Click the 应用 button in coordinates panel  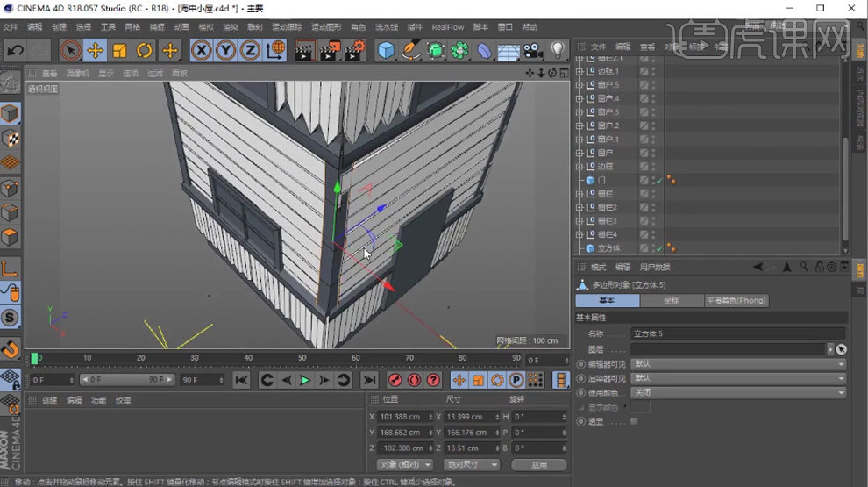pos(538,464)
